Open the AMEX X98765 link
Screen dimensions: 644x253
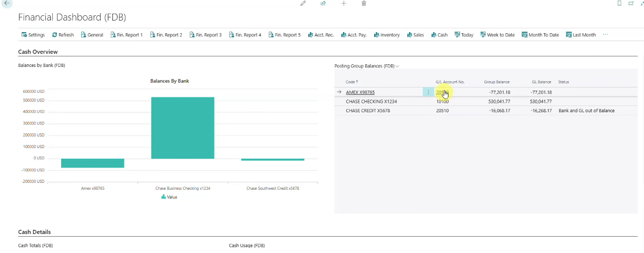click(360, 92)
